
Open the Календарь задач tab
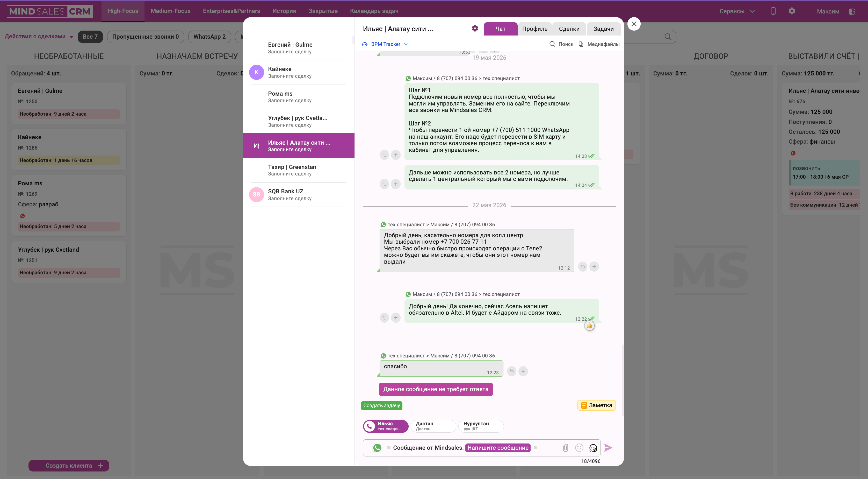(x=374, y=11)
